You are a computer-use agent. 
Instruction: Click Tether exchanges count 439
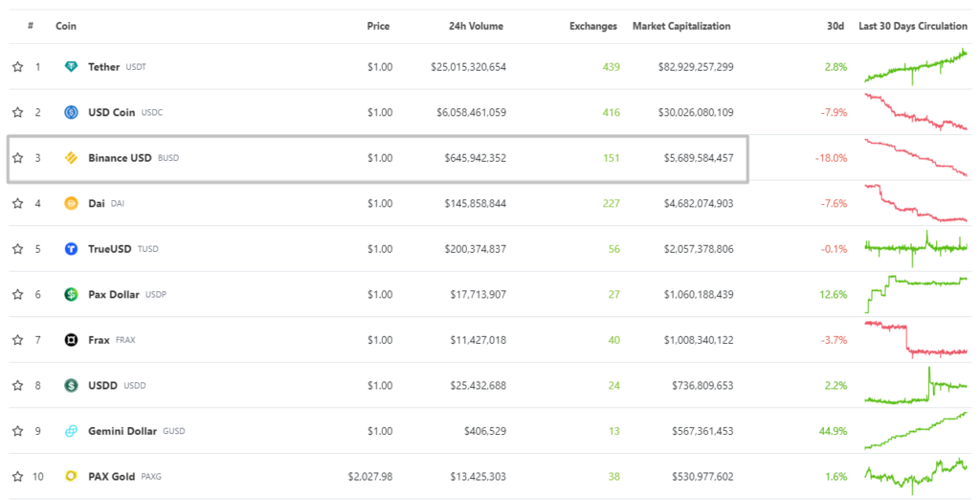(x=611, y=67)
